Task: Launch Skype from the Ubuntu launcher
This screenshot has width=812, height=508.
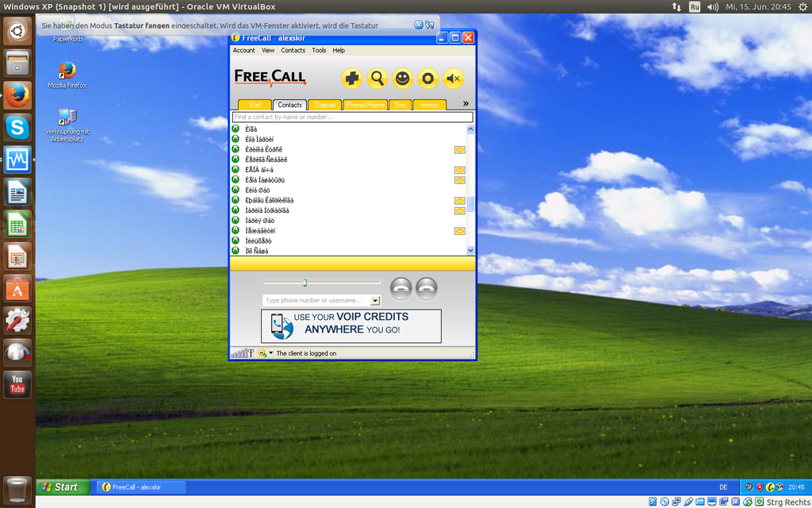Action: (17, 128)
